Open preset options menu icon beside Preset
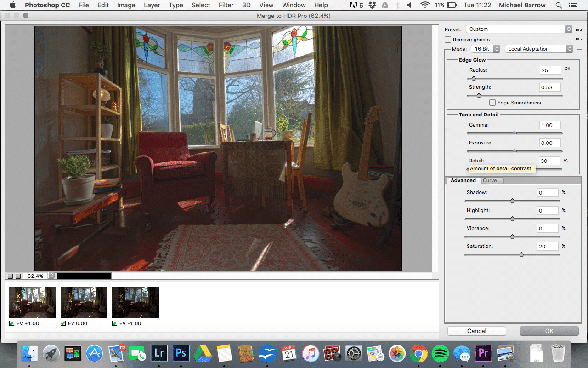Viewport: 588px width, 368px height. (578, 29)
